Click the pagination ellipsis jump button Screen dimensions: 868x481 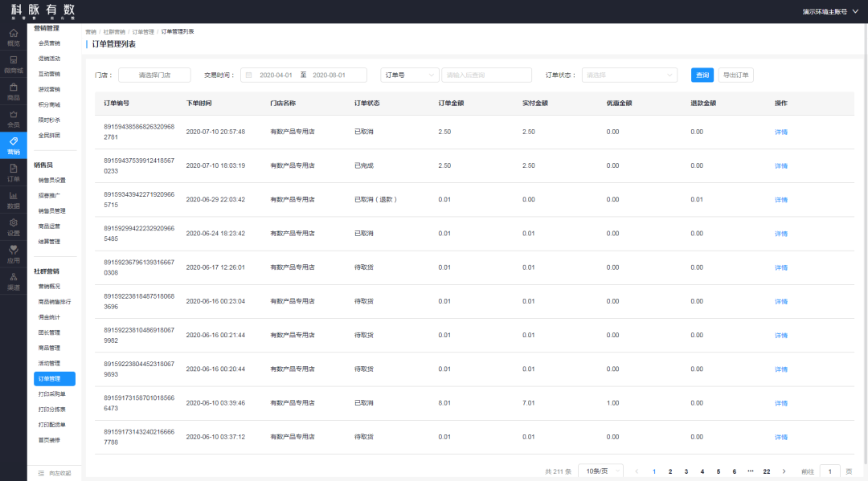point(750,471)
